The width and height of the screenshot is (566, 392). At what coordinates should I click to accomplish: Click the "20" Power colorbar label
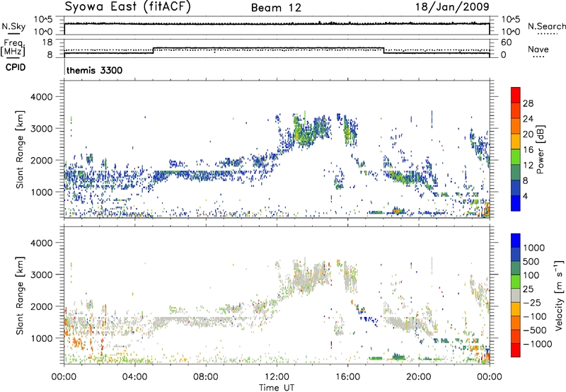point(528,134)
